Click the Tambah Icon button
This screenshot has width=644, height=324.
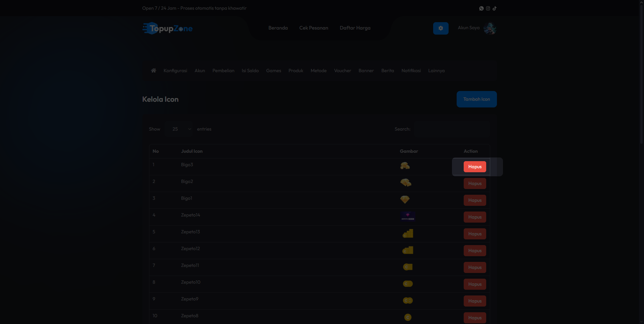click(476, 99)
